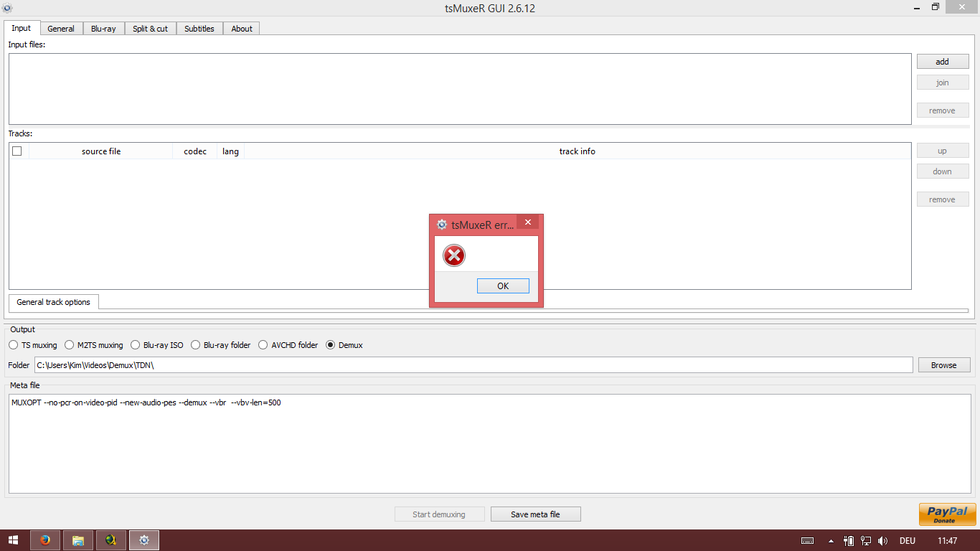Show hidden system tray icons
This screenshot has width=980, height=551.
[x=831, y=540]
